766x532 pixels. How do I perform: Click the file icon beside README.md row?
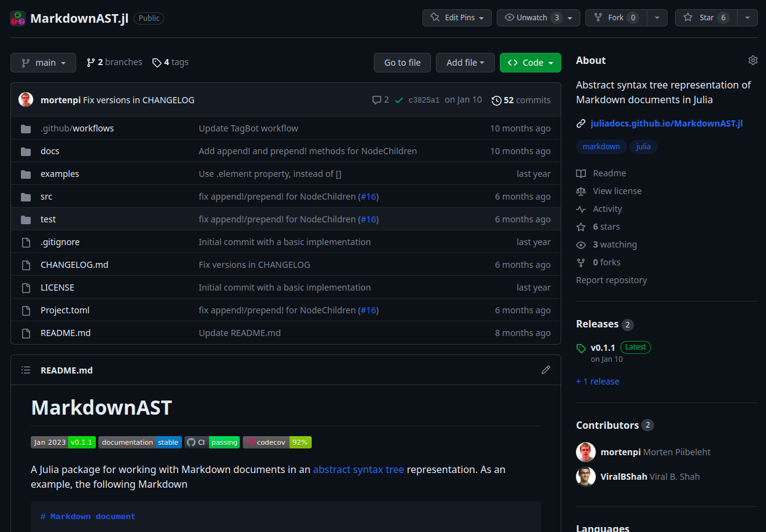26,333
